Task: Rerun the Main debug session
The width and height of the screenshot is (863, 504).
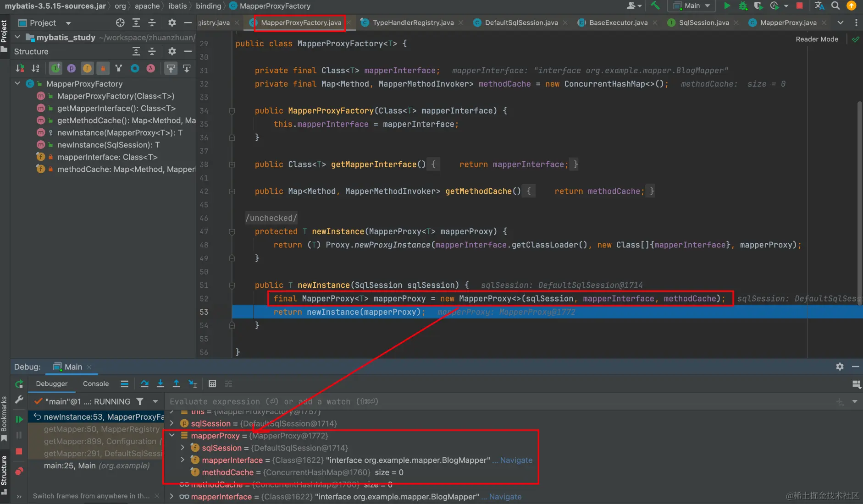Action: (x=19, y=384)
